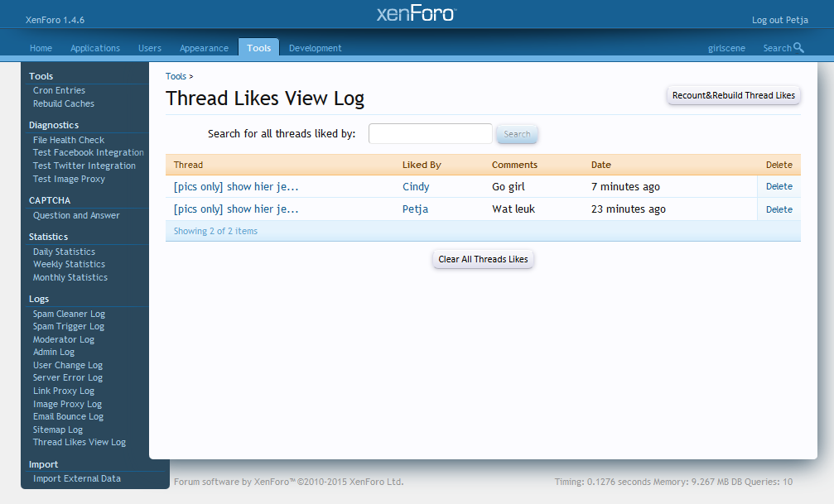Delete the like by Cindy
This screenshot has width=834, height=504.
[779, 186]
